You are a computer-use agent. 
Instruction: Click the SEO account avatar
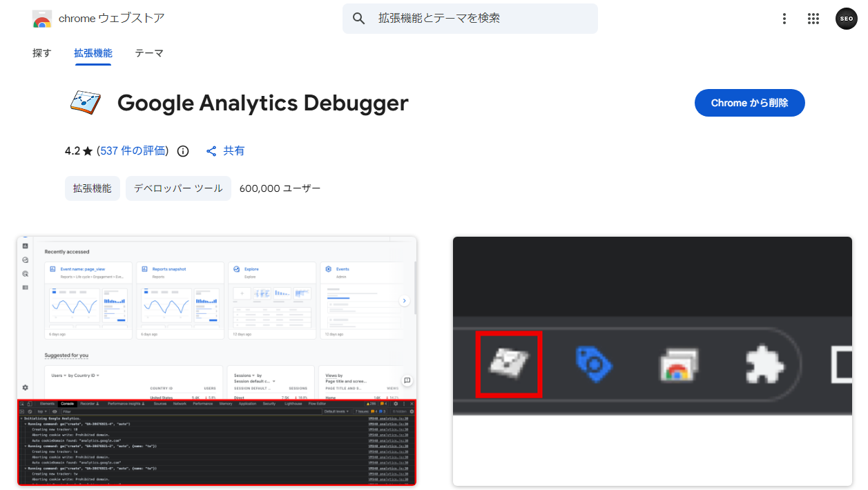coord(846,18)
